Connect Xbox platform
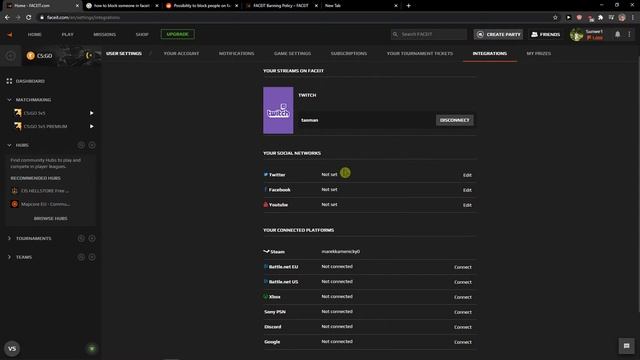Image resolution: width=640 pixels, height=360 pixels. pos(463,298)
